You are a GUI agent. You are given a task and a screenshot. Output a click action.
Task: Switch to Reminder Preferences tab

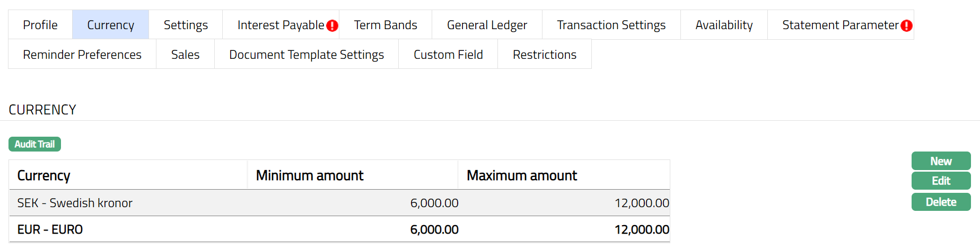pyautogui.click(x=82, y=55)
